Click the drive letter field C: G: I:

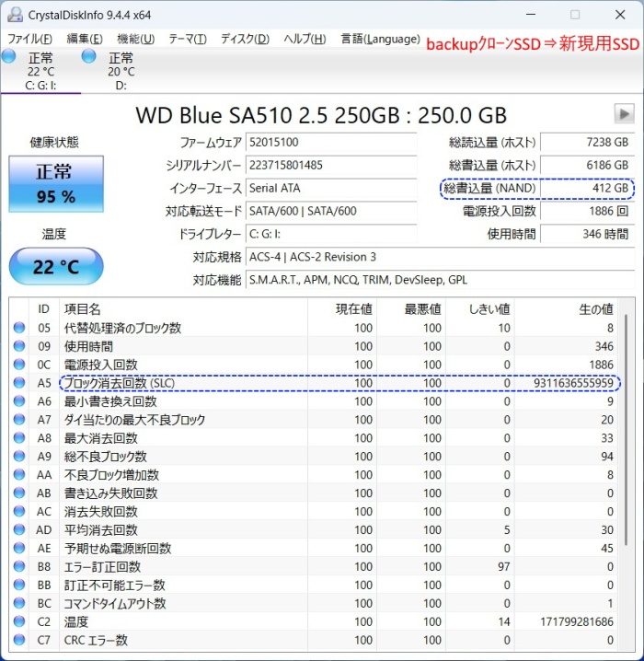tap(331, 234)
